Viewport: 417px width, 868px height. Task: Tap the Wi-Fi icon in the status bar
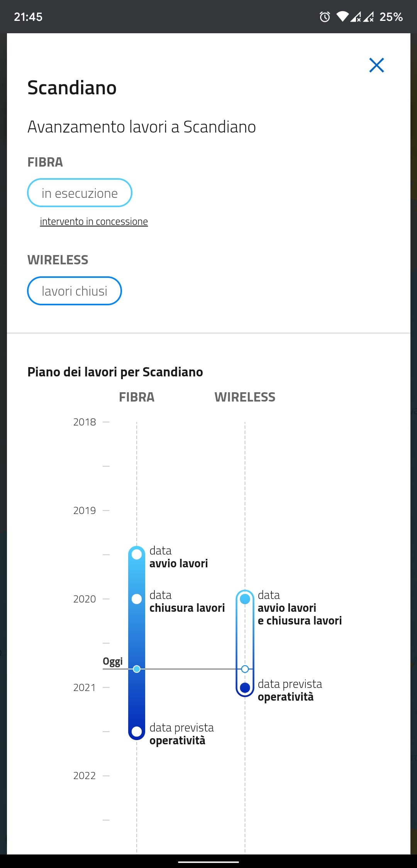342,17
